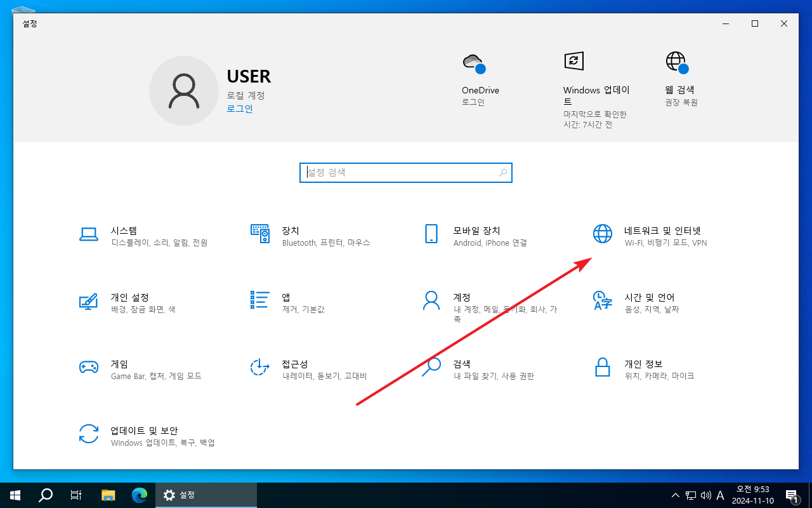Open the 네트워크 및 인터넷 globe icon
Viewport: 812px width, 508px height.
(x=603, y=234)
